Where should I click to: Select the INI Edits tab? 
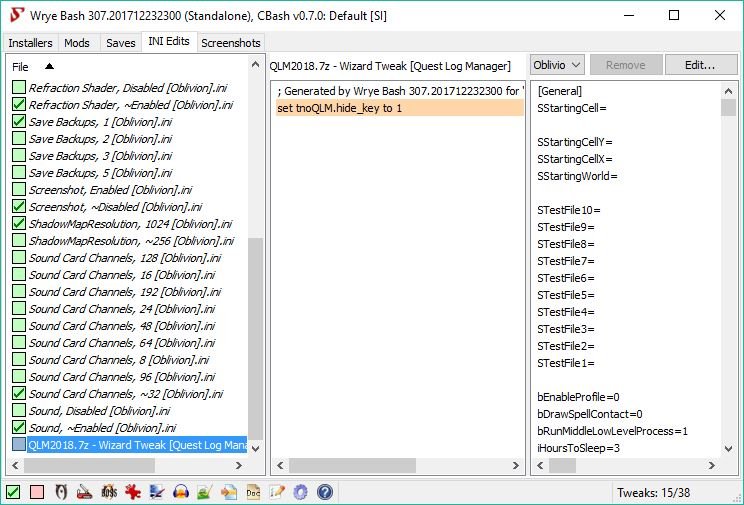coord(169,41)
